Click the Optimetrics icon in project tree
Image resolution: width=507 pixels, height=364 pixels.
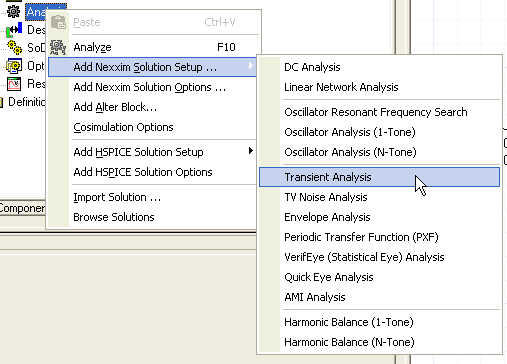14,66
